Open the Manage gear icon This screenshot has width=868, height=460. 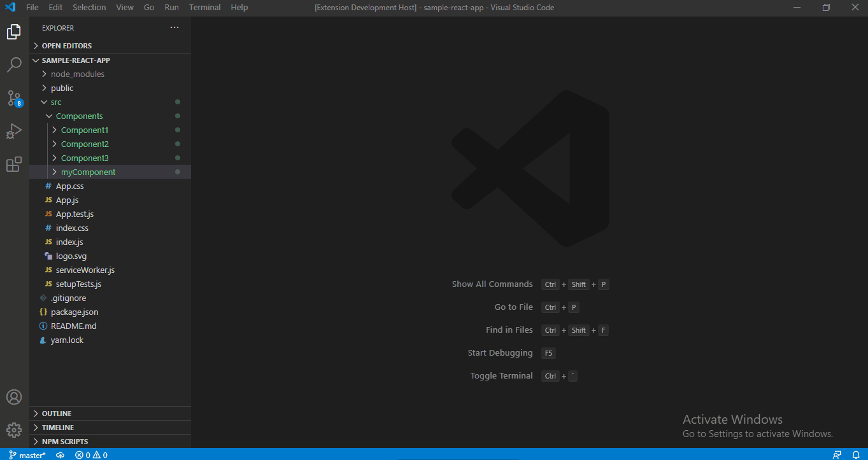[x=14, y=430]
